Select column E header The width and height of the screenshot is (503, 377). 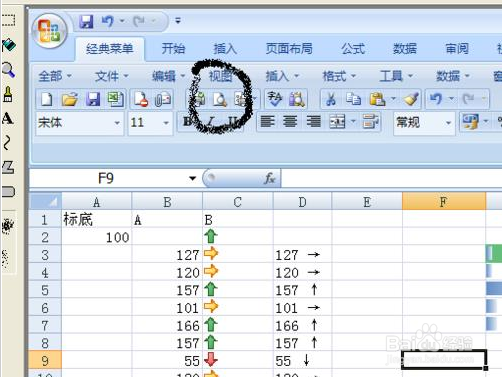pyautogui.click(x=367, y=201)
